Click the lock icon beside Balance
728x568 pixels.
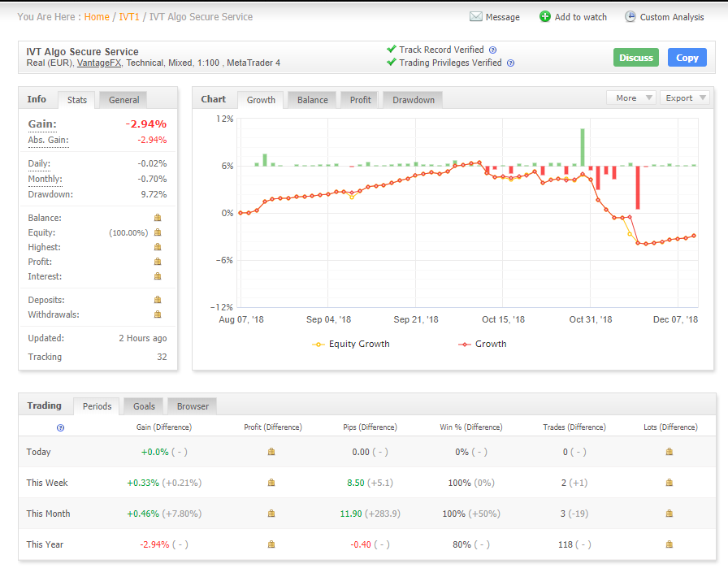click(x=158, y=218)
